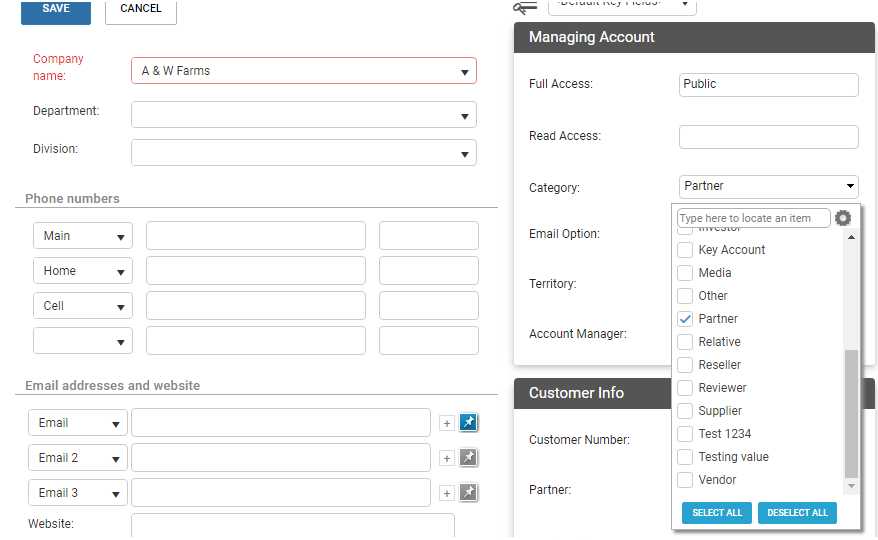The height and width of the screenshot is (540, 878).
Task: Click the Customer Info panel header
Action: point(592,393)
